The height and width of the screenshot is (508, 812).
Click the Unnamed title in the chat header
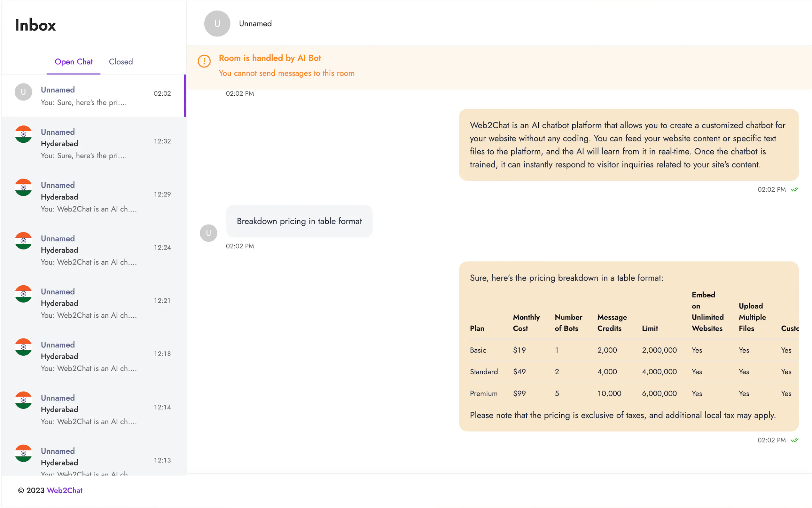tap(255, 23)
